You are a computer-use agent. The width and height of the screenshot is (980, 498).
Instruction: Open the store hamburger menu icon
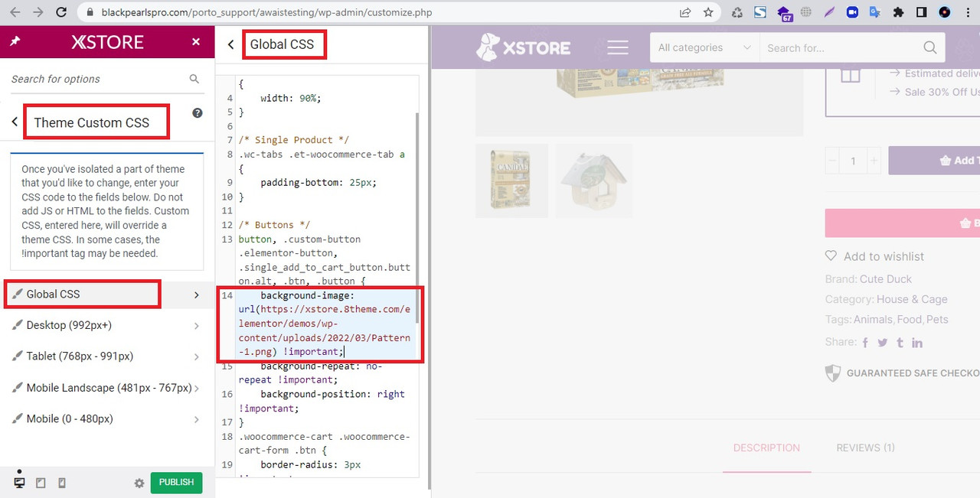click(617, 47)
